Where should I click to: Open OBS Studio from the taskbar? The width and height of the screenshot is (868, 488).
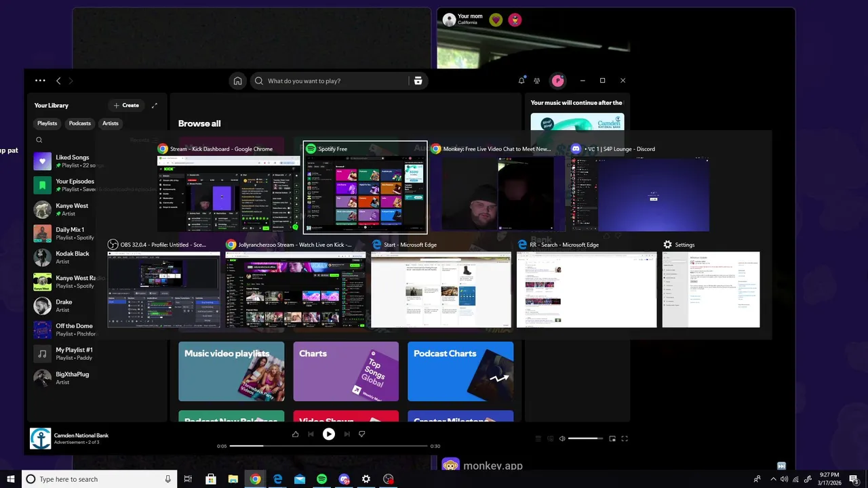pyautogui.click(x=388, y=479)
